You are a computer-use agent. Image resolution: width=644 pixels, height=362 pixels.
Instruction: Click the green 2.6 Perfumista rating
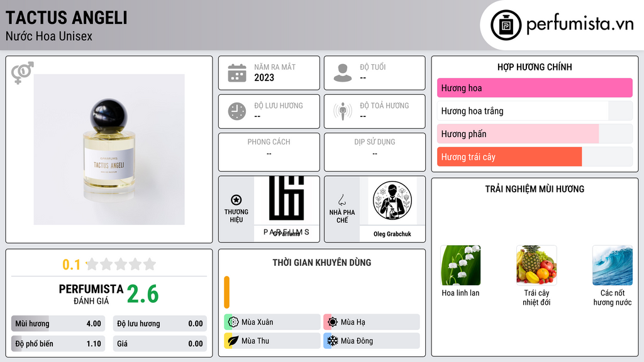pyautogui.click(x=143, y=294)
